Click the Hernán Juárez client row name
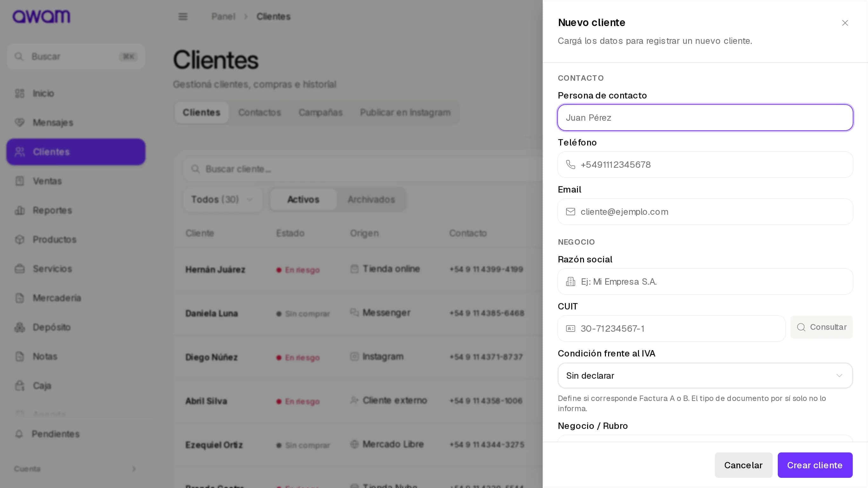 215,270
